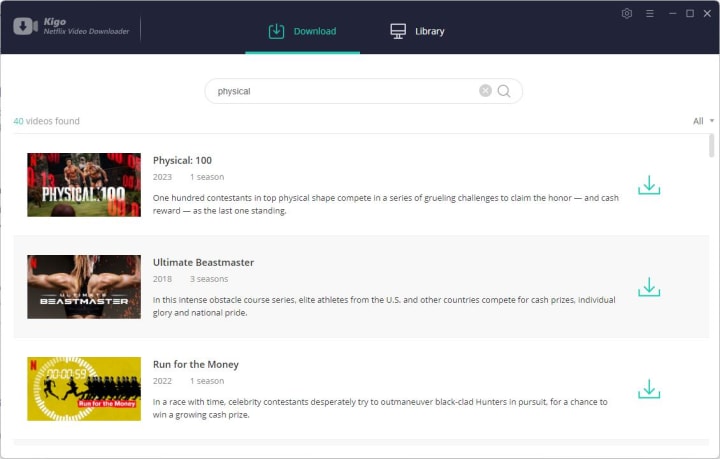Open the All filter dropdown

coord(703,121)
